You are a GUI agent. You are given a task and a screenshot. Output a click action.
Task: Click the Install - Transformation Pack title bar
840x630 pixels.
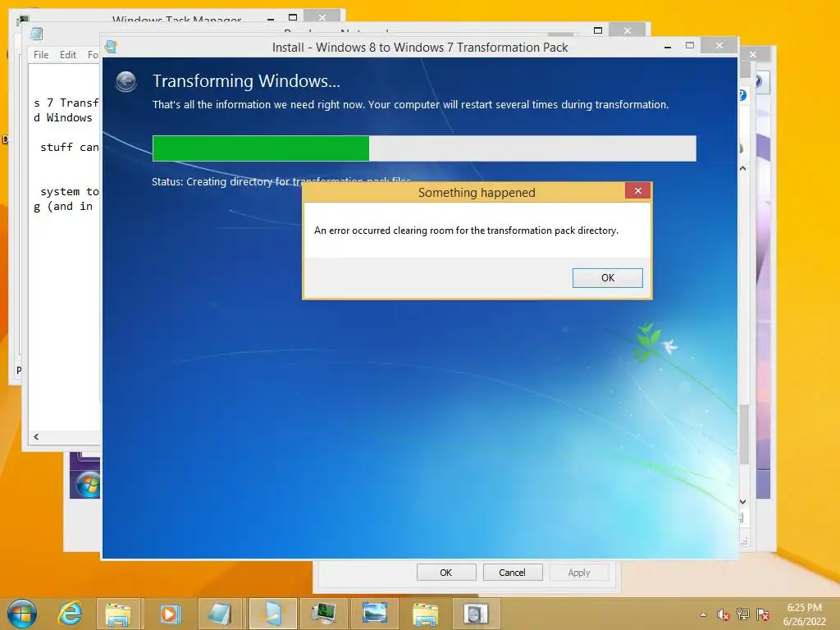coord(419,47)
